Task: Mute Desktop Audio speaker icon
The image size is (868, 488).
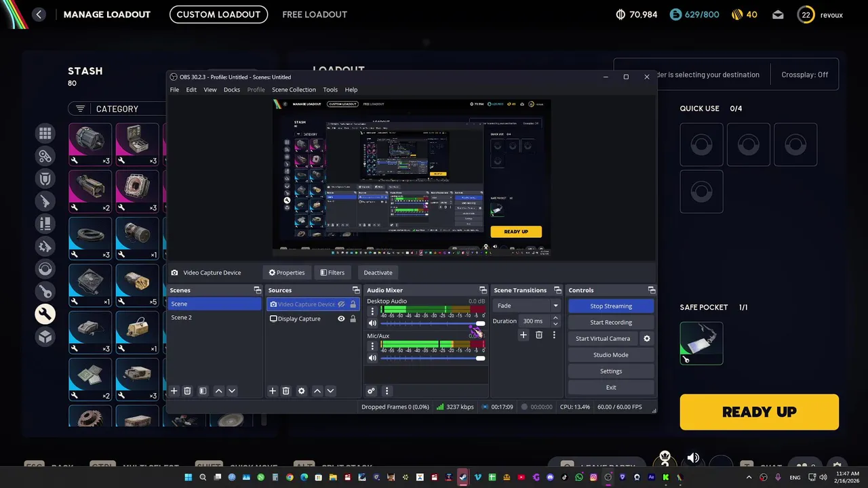Action: (x=372, y=323)
